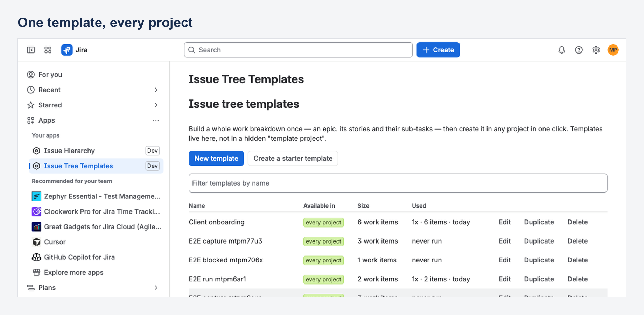Click the For you person icon

tap(31, 75)
